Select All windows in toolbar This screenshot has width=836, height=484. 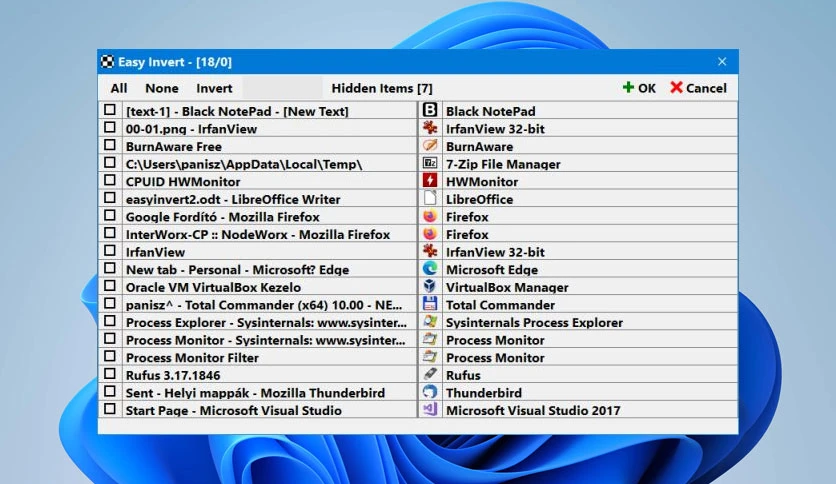coord(118,88)
